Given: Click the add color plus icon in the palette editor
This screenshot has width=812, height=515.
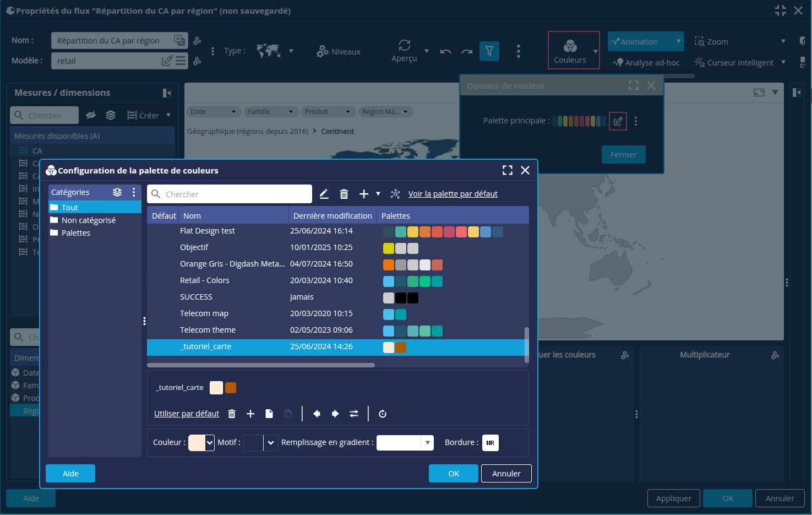Looking at the screenshot, I should pos(250,414).
